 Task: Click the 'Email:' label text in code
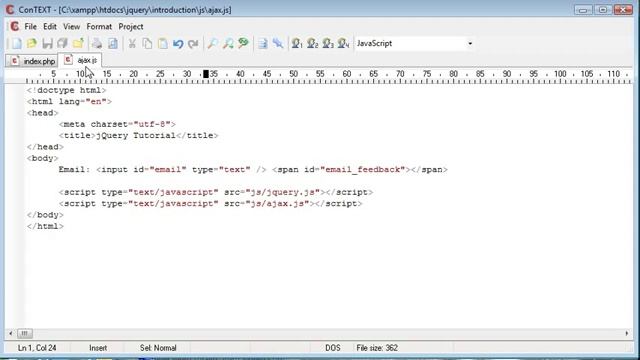point(74,169)
